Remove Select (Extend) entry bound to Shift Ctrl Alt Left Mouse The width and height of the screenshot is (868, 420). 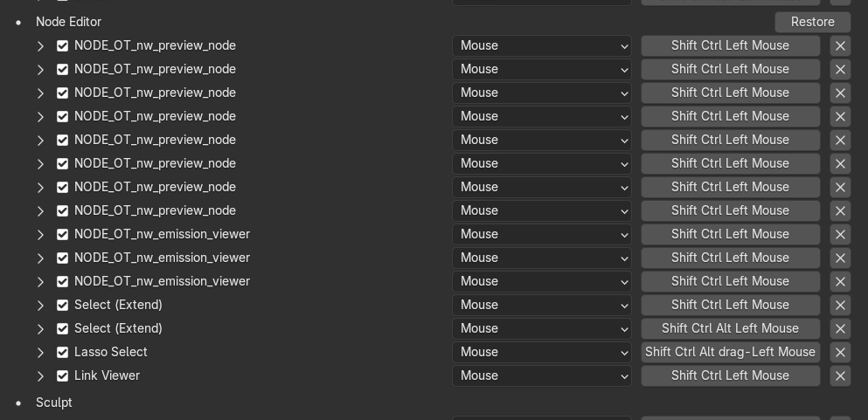point(840,329)
